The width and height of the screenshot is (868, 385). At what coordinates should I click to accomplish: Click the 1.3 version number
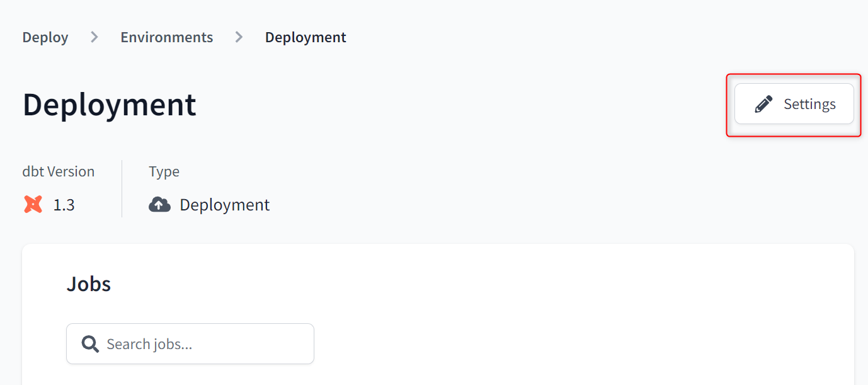click(x=64, y=205)
